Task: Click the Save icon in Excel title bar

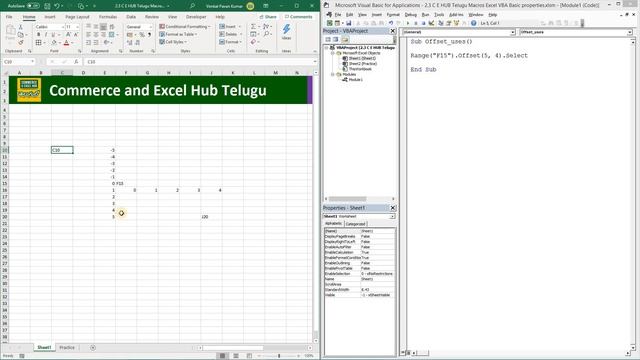Action: 47,6
